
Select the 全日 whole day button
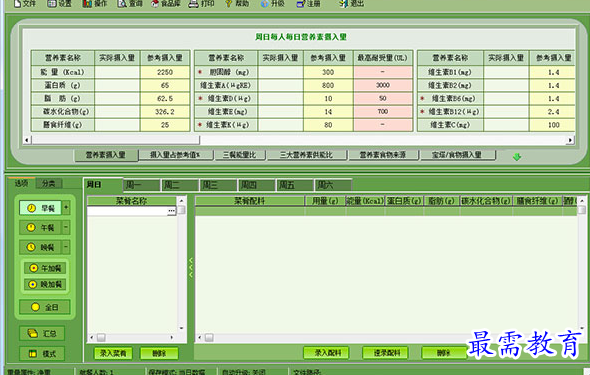[45, 307]
